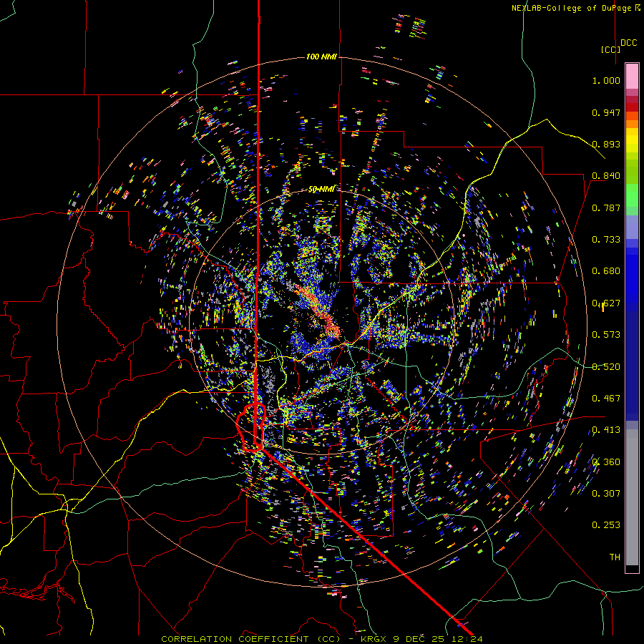Click the 0.467 legend value
Image resolution: width=644 pixels, height=644 pixels.
[x=606, y=398]
